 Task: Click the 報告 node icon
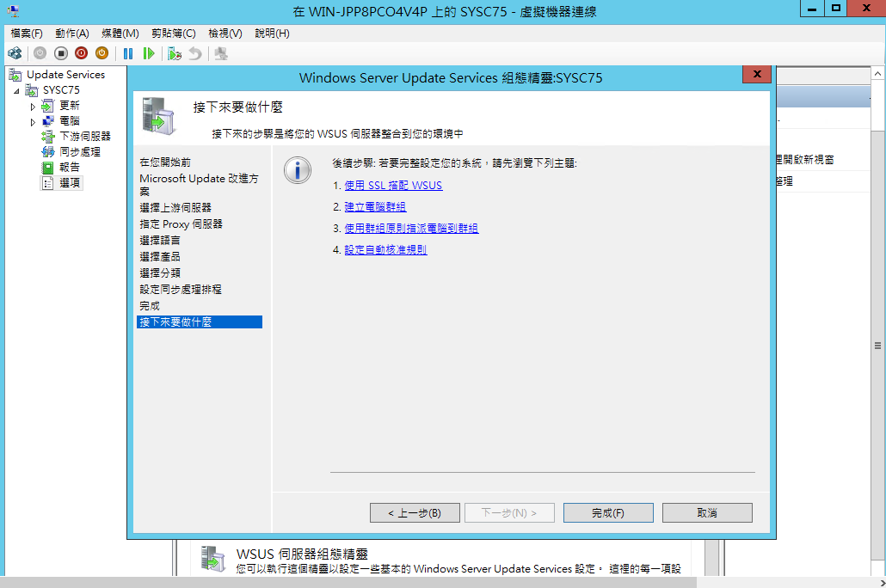(x=48, y=167)
